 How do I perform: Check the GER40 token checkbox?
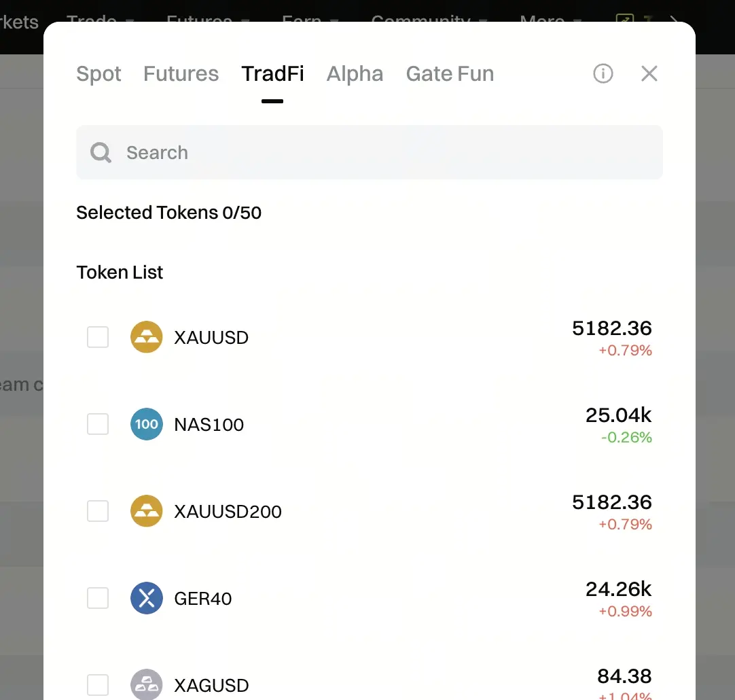coord(98,598)
